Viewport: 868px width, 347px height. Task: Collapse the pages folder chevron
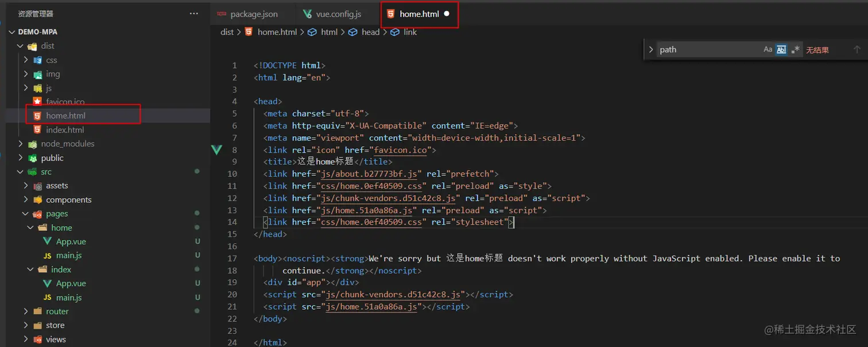click(25, 214)
